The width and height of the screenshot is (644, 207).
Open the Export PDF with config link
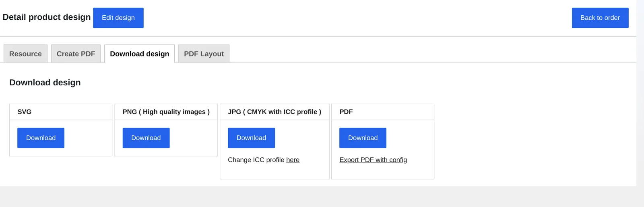pos(373,160)
